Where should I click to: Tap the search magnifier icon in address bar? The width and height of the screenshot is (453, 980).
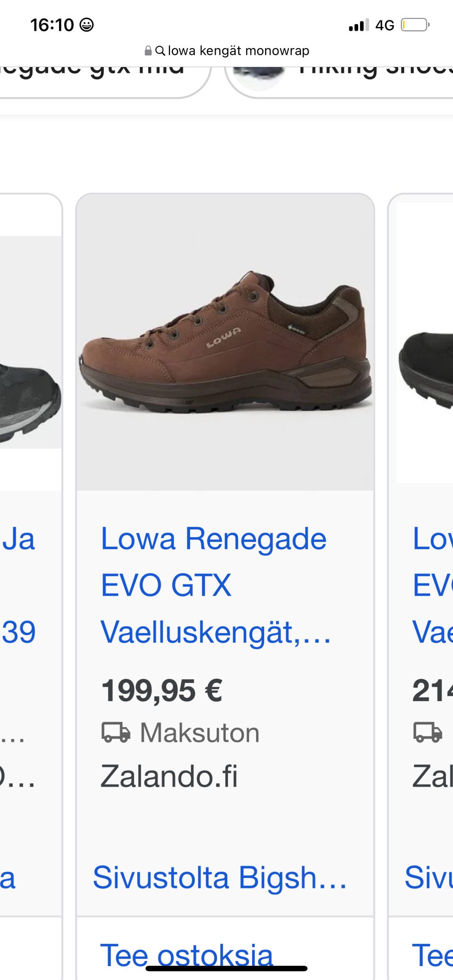coord(160,50)
